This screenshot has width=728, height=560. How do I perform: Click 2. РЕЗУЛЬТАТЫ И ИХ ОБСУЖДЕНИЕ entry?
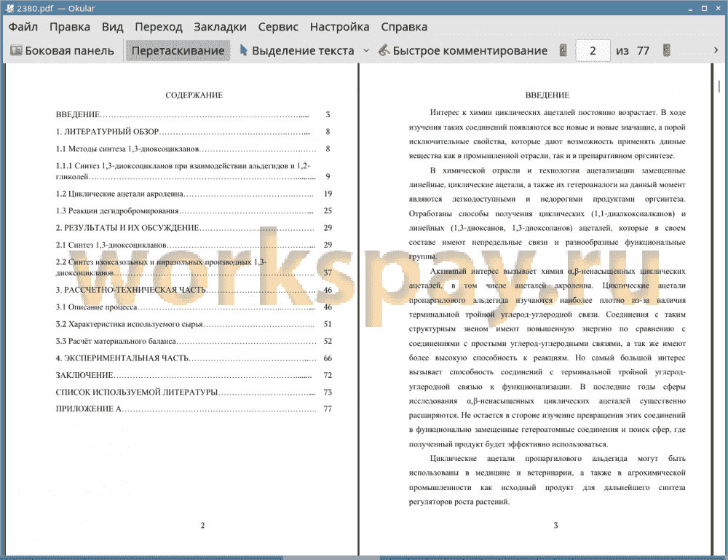194,228
